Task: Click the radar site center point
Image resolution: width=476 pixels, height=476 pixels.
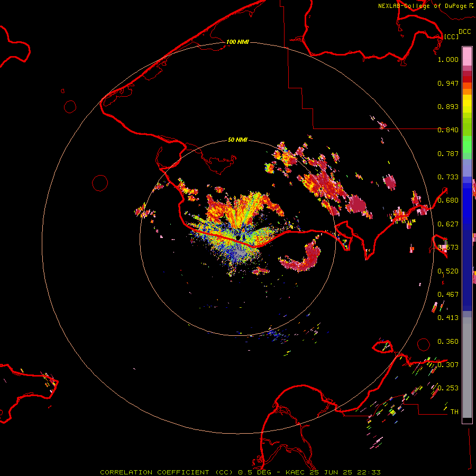Action: (x=238, y=237)
